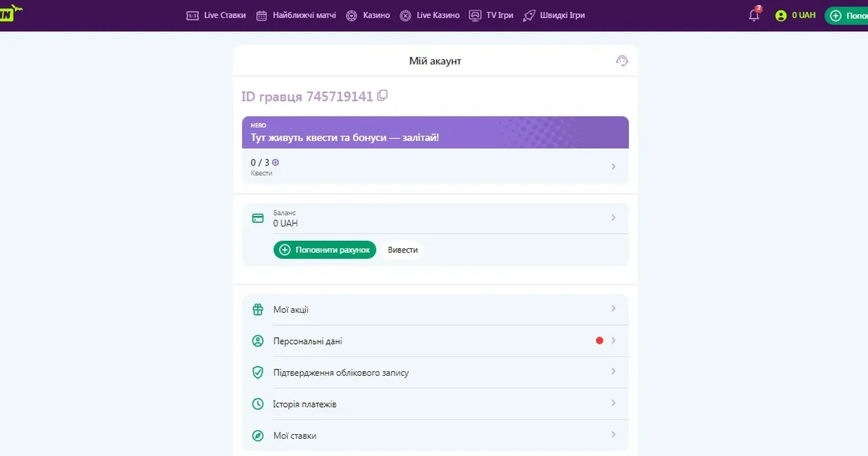Image resolution: width=868 pixels, height=456 pixels.
Task: Click the Швидкі Ігри rocket icon
Action: [529, 15]
